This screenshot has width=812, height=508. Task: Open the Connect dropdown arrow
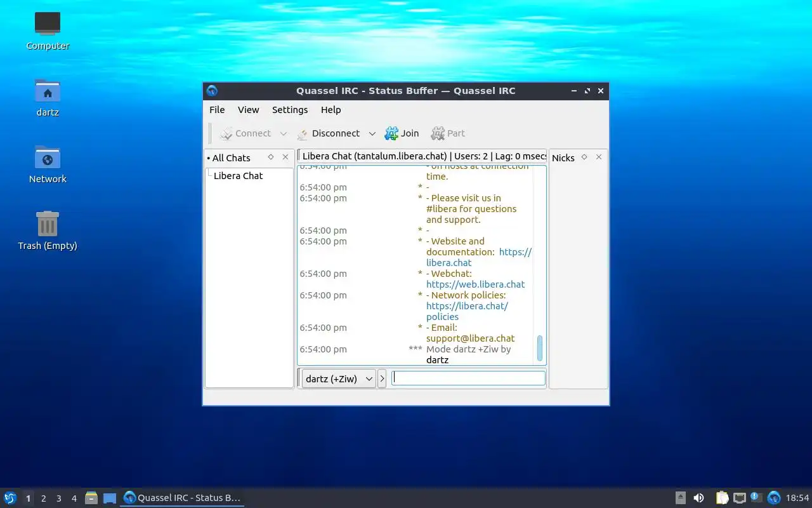[284, 134]
